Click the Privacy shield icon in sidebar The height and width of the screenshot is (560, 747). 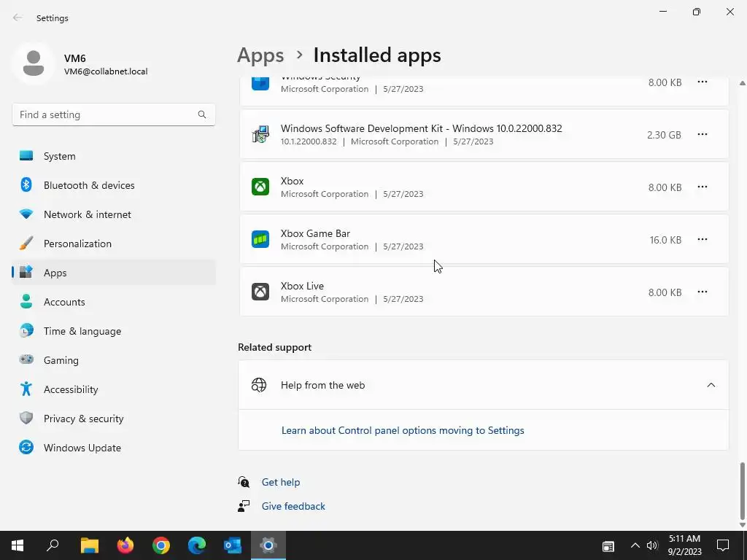26,418
